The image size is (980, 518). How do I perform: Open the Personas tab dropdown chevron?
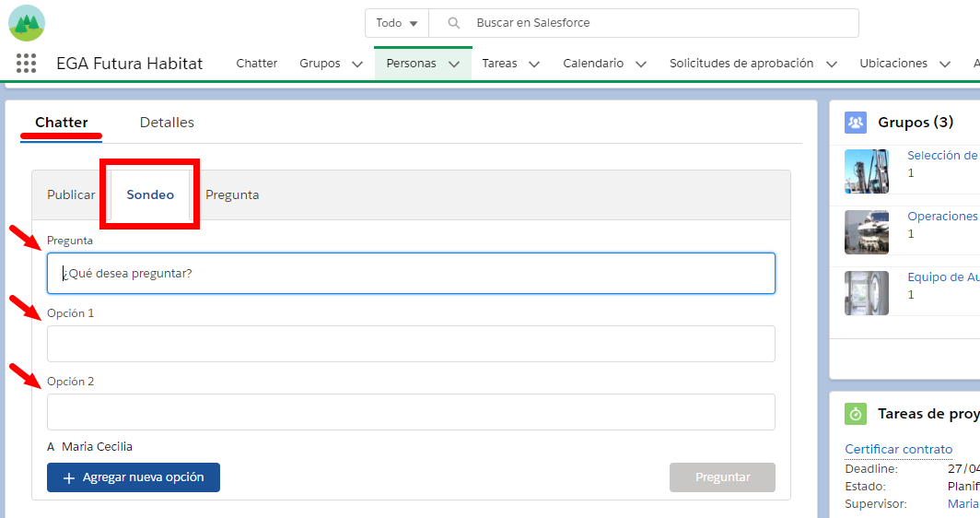point(453,65)
